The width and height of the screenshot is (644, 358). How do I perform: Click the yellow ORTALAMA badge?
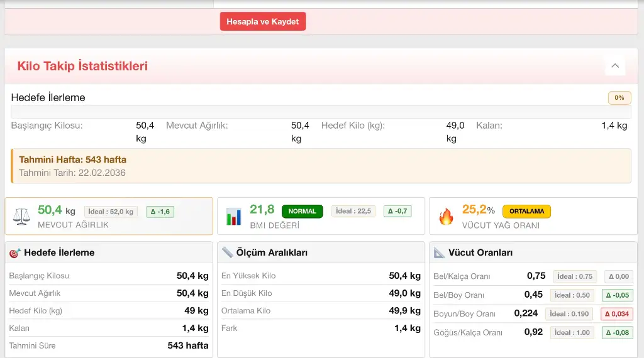click(526, 211)
